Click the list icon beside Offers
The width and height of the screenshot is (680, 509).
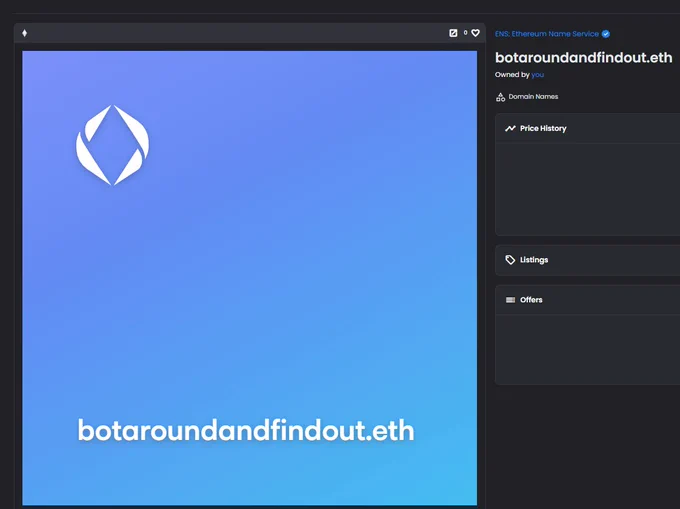click(x=510, y=300)
